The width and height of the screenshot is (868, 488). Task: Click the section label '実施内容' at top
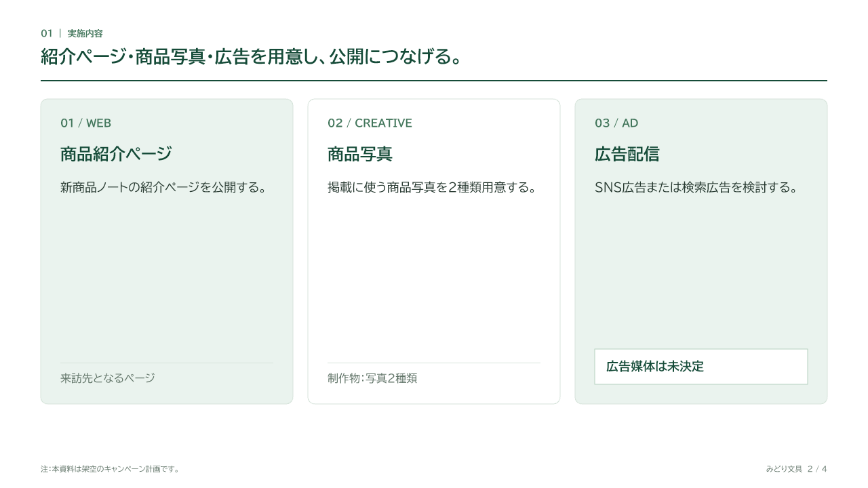(x=85, y=33)
